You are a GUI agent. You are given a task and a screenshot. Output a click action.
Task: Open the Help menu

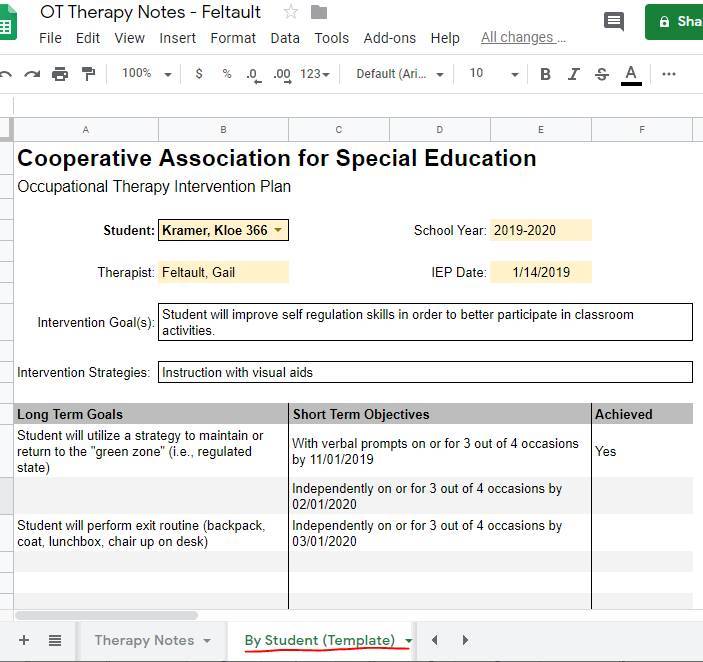click(x=445, y=38)
